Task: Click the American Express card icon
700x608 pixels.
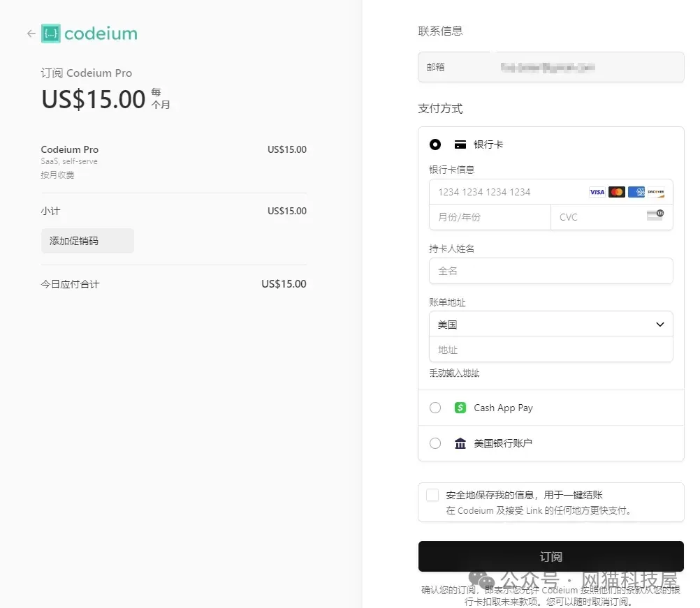Action: 636,192
